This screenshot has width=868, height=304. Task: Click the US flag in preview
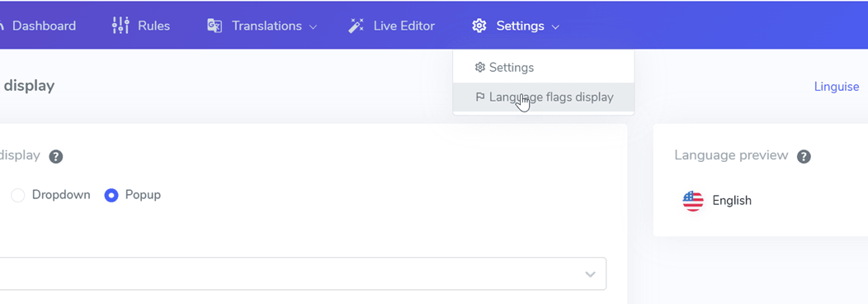tap(693, 201)
